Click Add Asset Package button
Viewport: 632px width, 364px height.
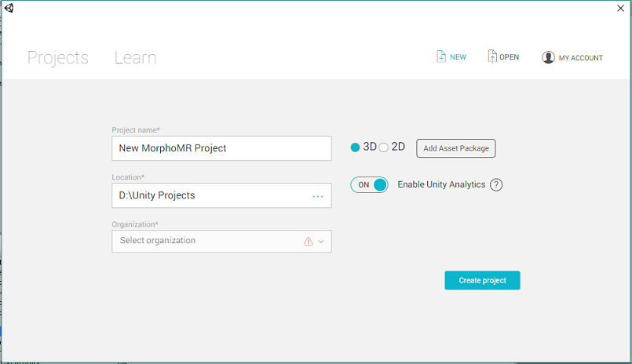[456, 148]
